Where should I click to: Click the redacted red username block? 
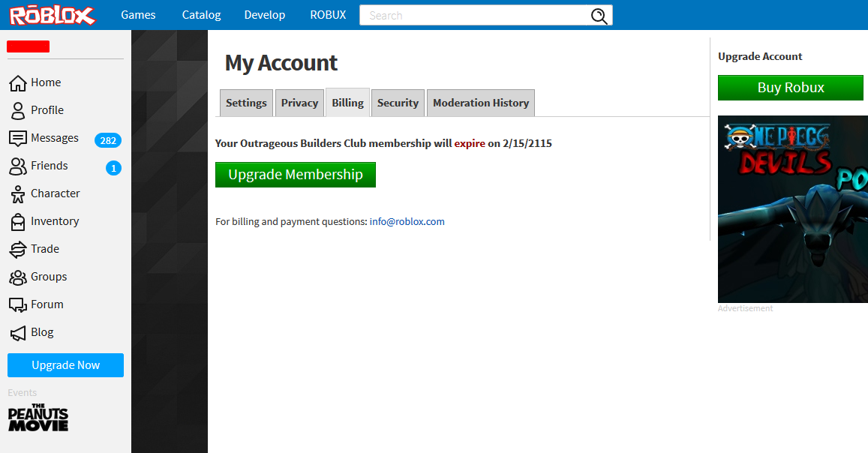(29, 46)
